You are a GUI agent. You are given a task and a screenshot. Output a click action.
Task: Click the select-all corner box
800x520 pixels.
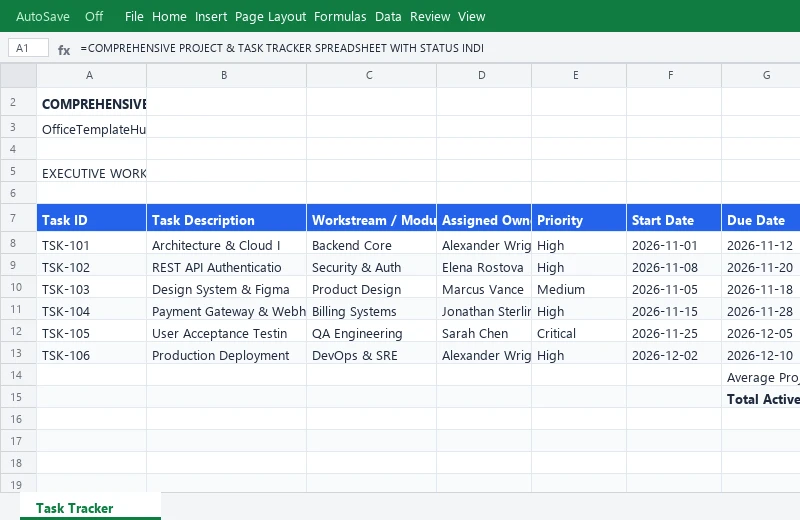[x=18, y=76]
